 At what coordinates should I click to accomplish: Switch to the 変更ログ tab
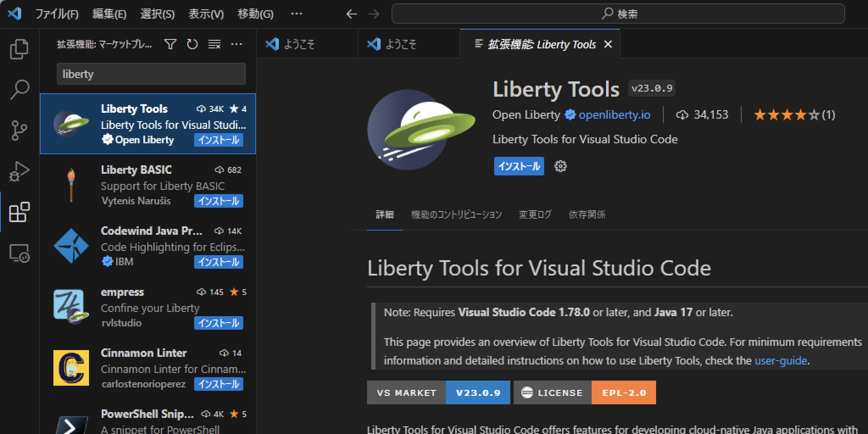[x=534, y=215]
